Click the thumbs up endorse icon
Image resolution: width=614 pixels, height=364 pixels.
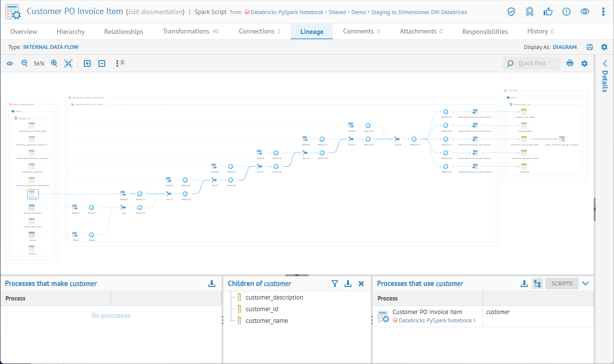click(548, 12)
